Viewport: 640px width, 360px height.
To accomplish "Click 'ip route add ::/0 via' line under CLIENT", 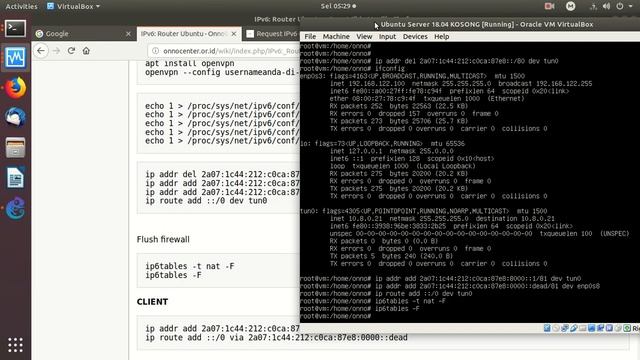I will tap(276, 338).
